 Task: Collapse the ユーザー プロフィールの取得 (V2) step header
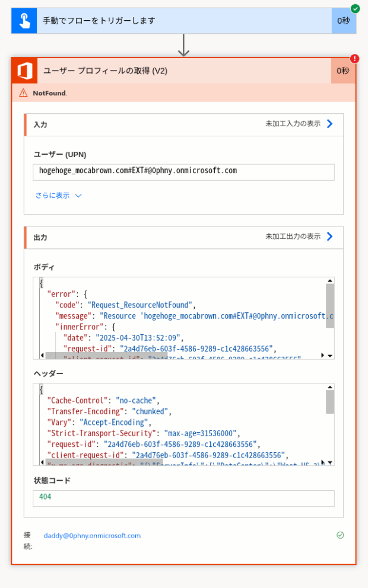click(x=183, y=71)
